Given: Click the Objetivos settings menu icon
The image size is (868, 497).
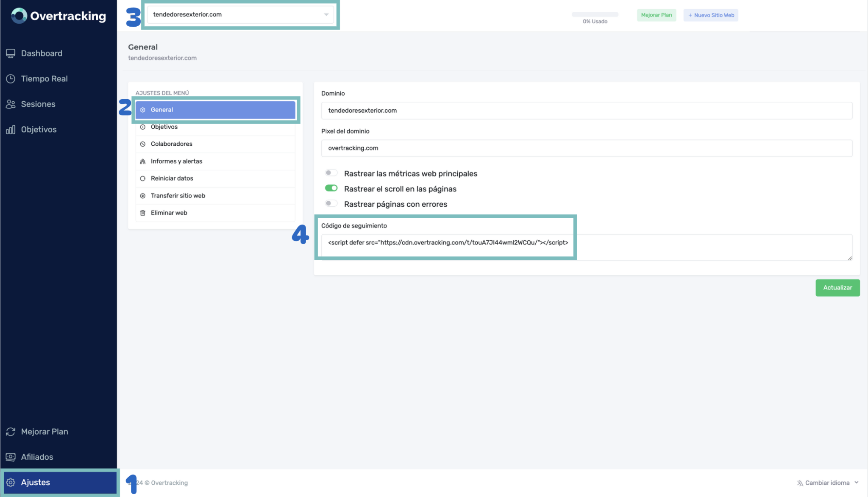Looking at the screenshot, I should pos(143,127).
